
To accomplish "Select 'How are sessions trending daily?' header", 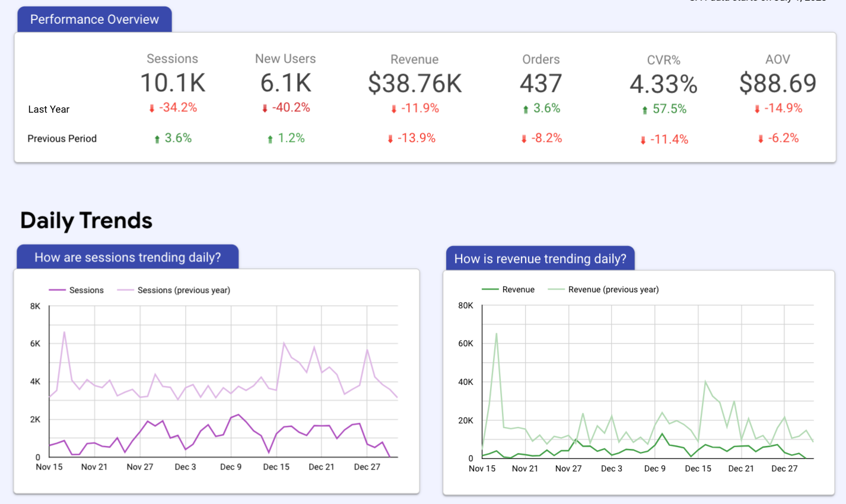I will (x=128, y=257).
